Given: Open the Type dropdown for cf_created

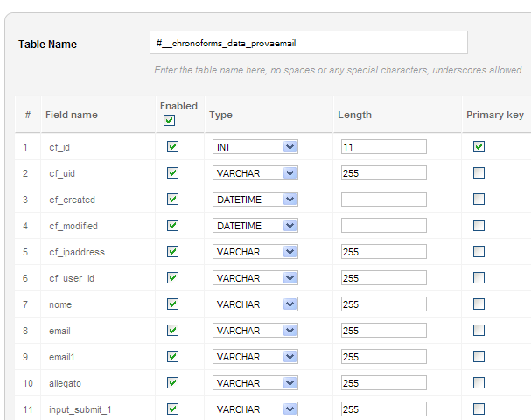Looking at the screenshot, I should (x=255, y=199).
